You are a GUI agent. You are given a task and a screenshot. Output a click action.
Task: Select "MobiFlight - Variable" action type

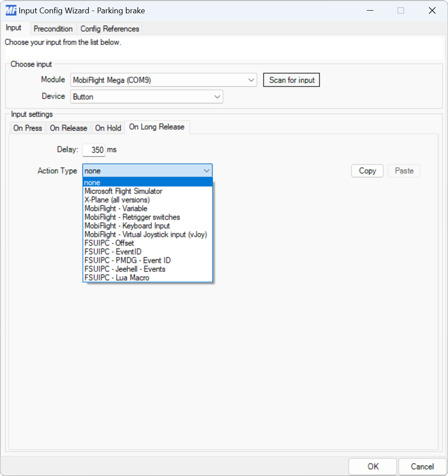point(115,208)
